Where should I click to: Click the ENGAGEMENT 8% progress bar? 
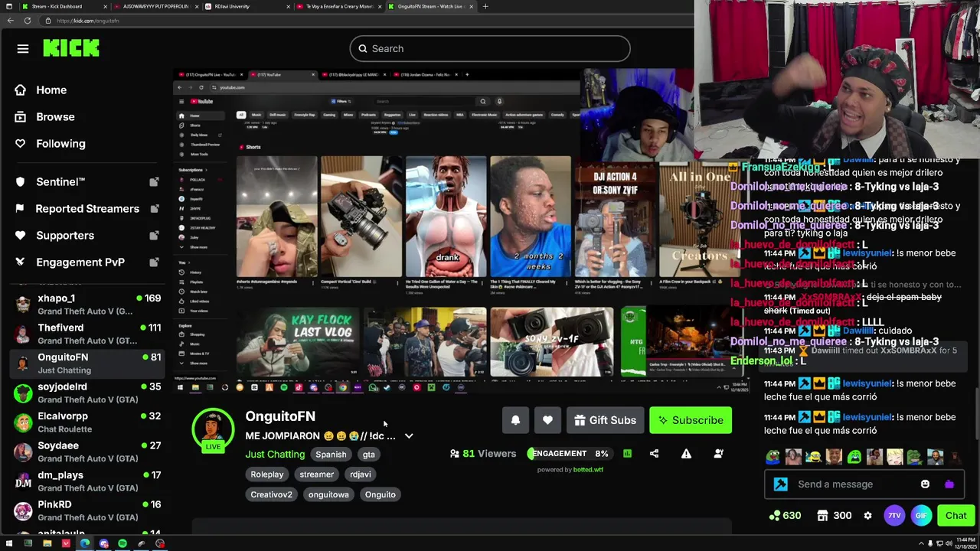coord(570,454)
